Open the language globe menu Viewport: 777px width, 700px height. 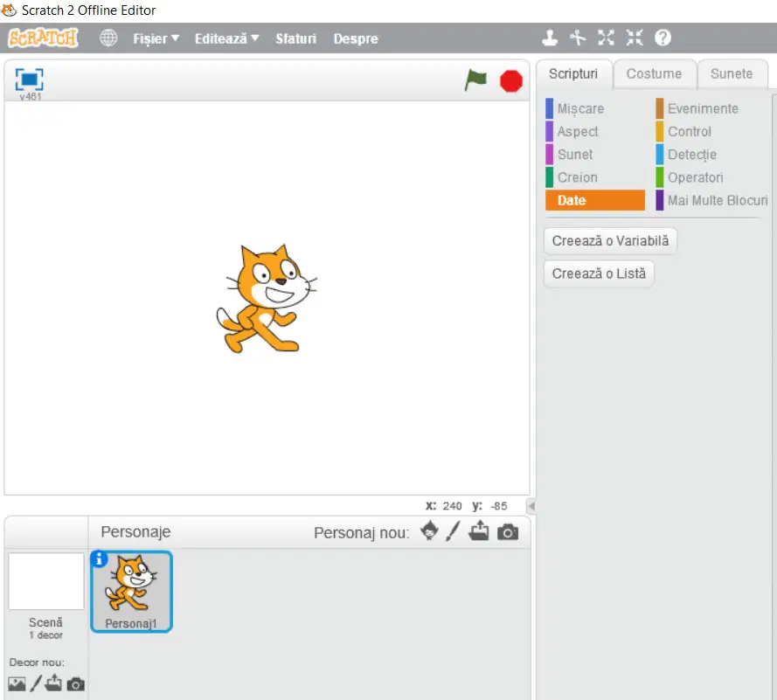(108, 38)
